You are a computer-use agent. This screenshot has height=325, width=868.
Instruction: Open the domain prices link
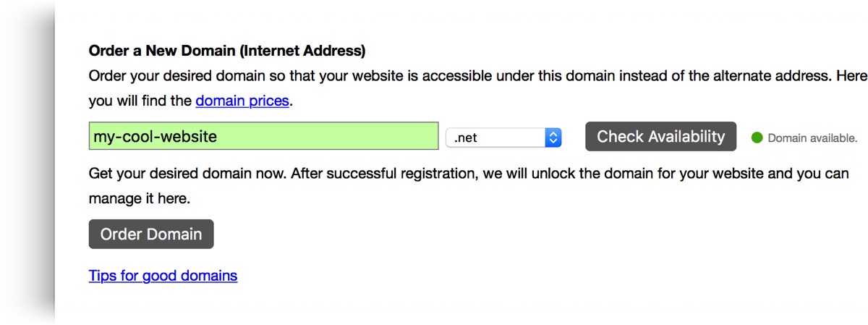point(242,101)
